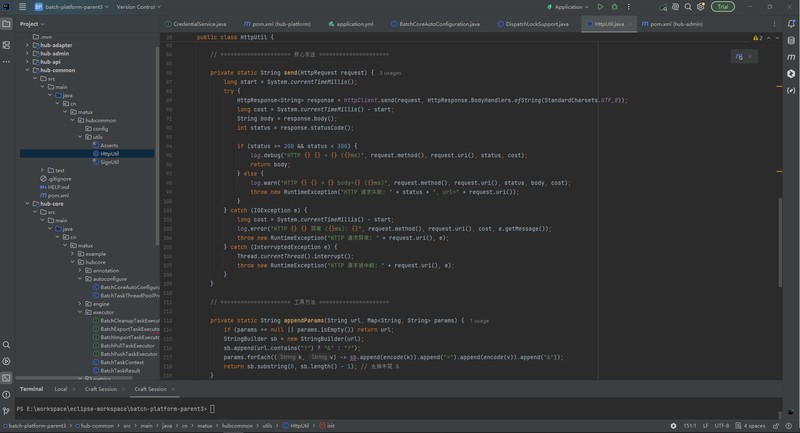Open IDE settings gear
Image resolution: width=800 pixels, height=433 pixels.
point(701,7)
